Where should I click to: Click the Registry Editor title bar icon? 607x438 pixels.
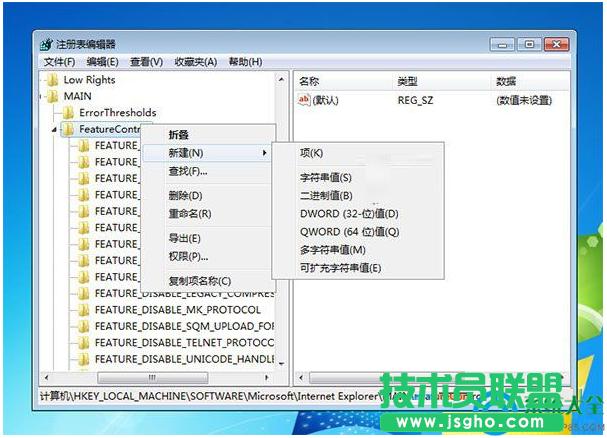pyautogui.click(x=46, y=45)
